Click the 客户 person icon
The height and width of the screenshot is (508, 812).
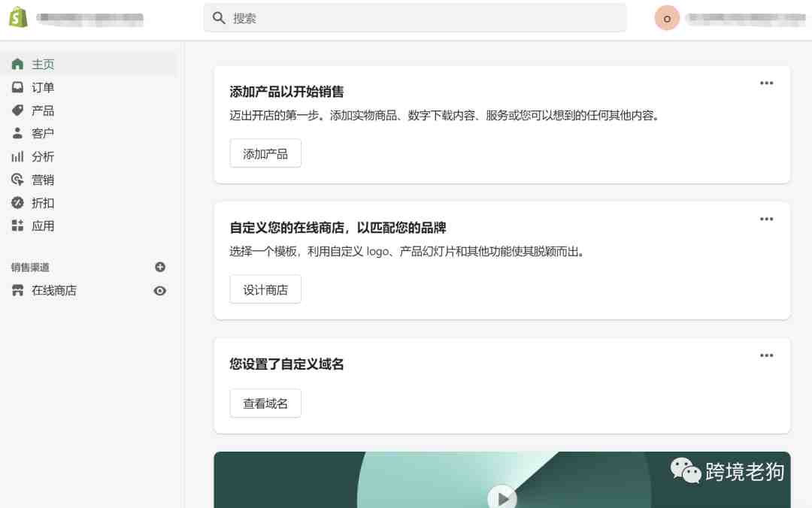pos(17,133)
